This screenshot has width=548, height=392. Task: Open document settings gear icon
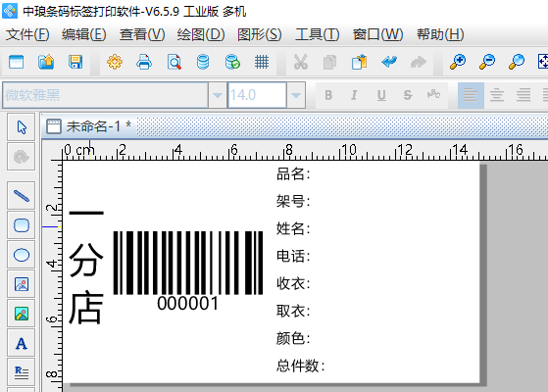pyautogui.click(x=115, y=62)
